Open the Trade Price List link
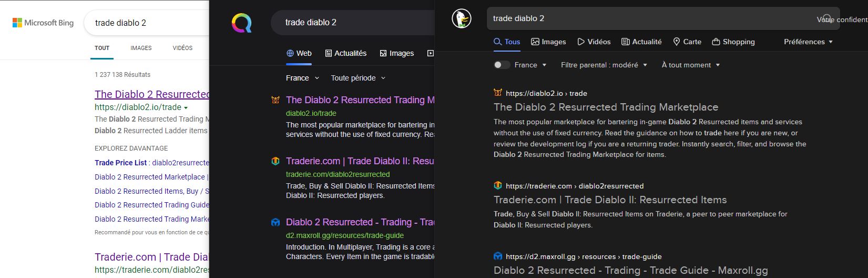This screenshot has height=278, width=868. click(x=121, y=163)
